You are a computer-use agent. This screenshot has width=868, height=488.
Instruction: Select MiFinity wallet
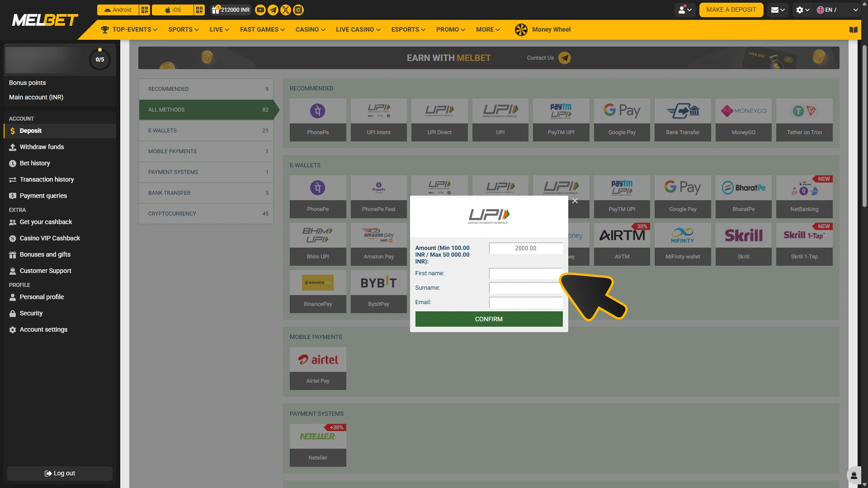coord(683,244)
